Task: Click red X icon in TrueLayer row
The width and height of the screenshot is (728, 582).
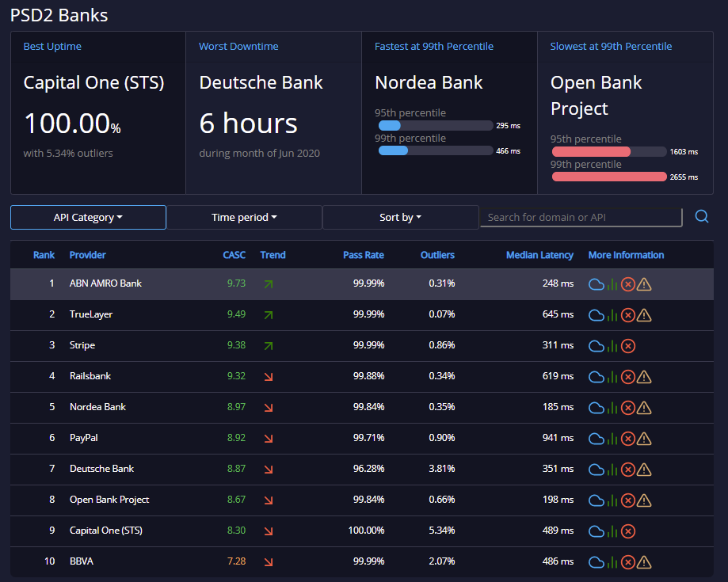Action: (628, 315)
